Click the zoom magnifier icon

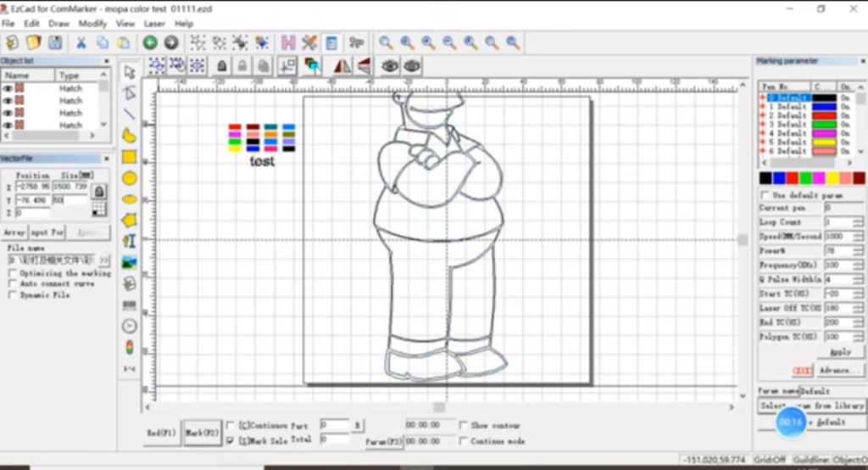point(387,42)
